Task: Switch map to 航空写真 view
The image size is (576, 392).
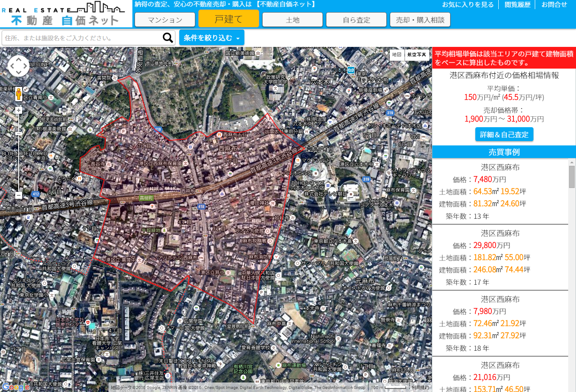Action: [x=417, y=55]
